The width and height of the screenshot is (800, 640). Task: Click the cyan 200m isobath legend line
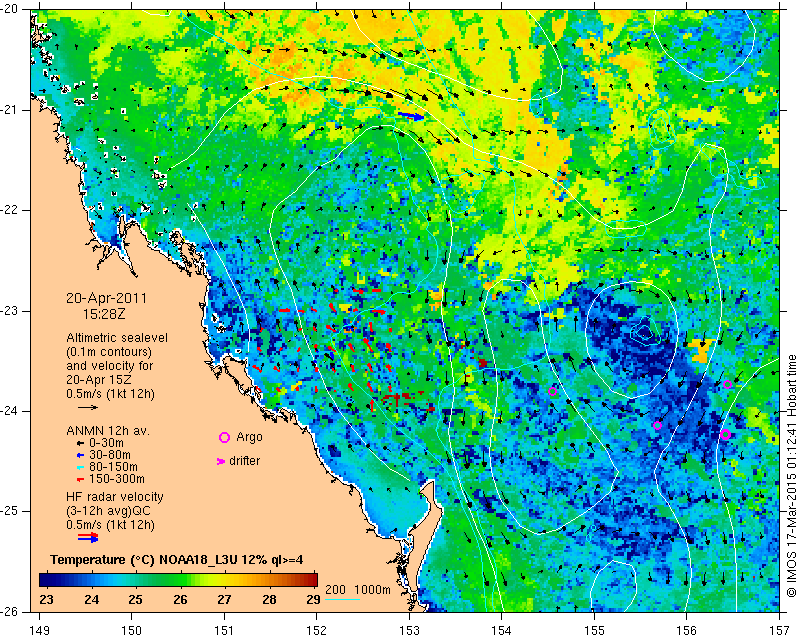coord(342,599)
